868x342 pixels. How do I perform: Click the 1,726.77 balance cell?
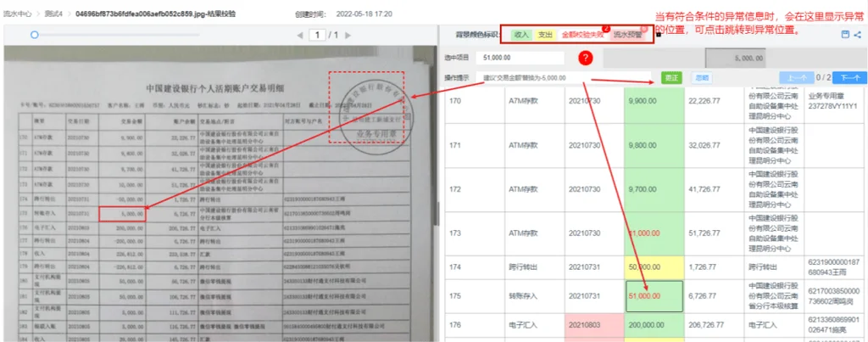[714, 267]
